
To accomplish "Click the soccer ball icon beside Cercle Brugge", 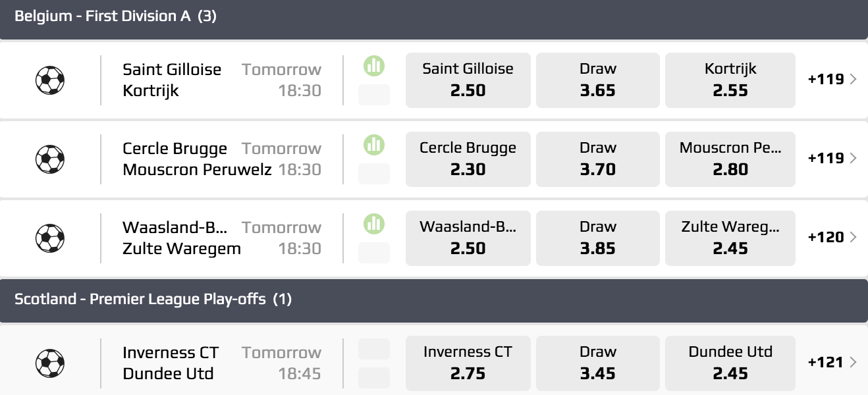I will [50, 159].
